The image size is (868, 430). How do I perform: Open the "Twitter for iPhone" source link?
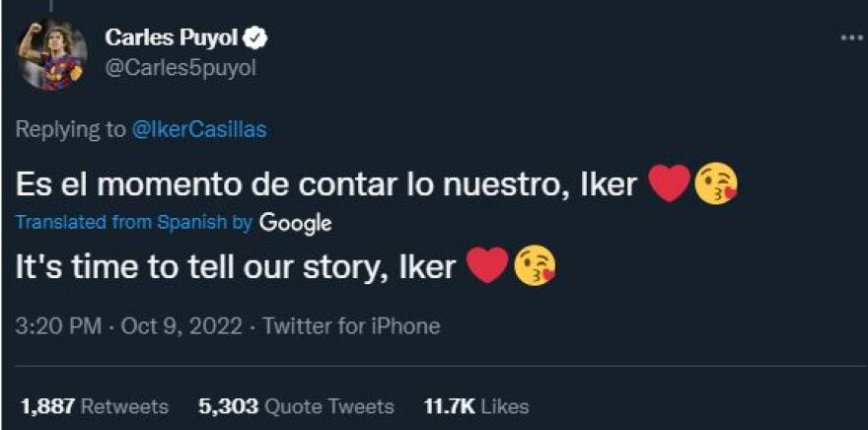pyautogui.click(x=351, y=325)
